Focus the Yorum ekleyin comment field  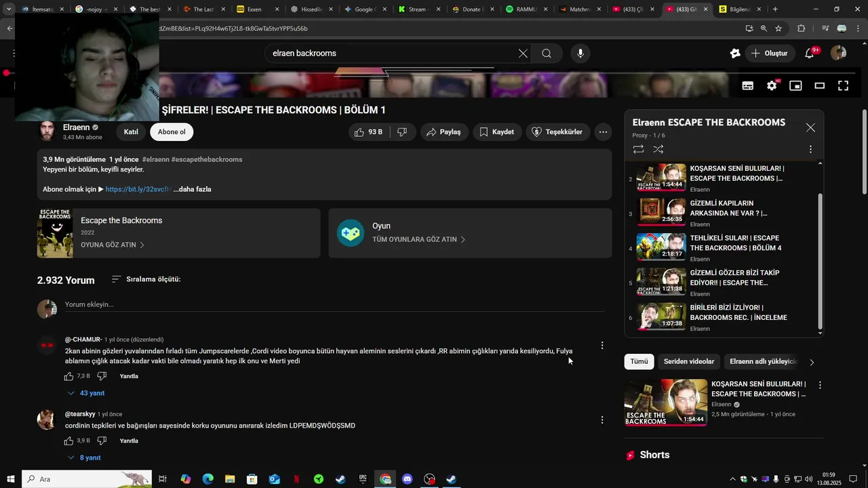click(x=334, y=305)
